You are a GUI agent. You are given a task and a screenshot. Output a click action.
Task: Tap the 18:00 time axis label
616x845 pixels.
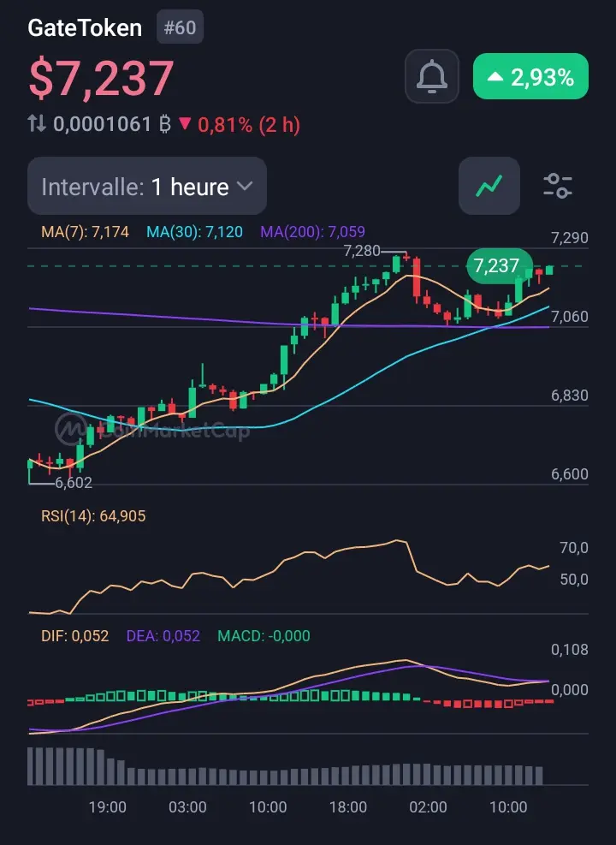(348, 806)
